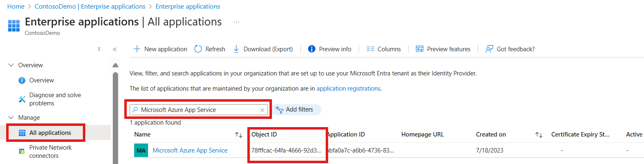Sort by Name column arrows
644x164 pixels.
(x=239, y=135)
